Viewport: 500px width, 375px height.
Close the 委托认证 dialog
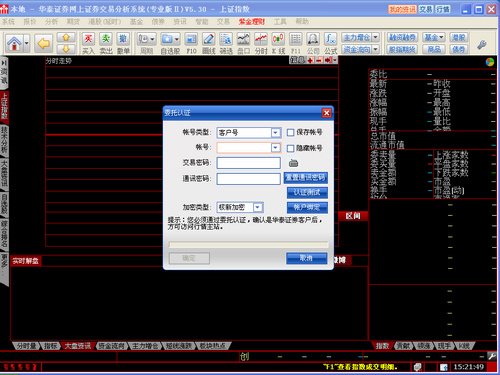(x=326, y=113)
